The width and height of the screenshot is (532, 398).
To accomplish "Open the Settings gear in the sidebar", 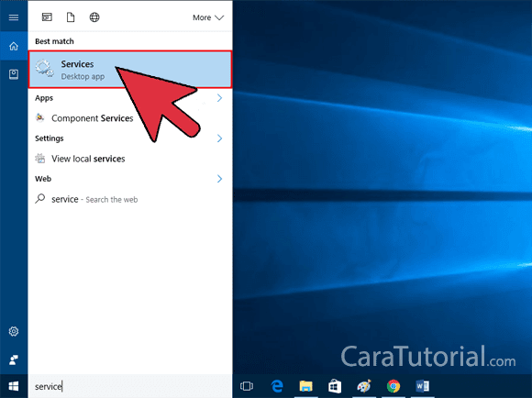I will click(x=14, y=331).
